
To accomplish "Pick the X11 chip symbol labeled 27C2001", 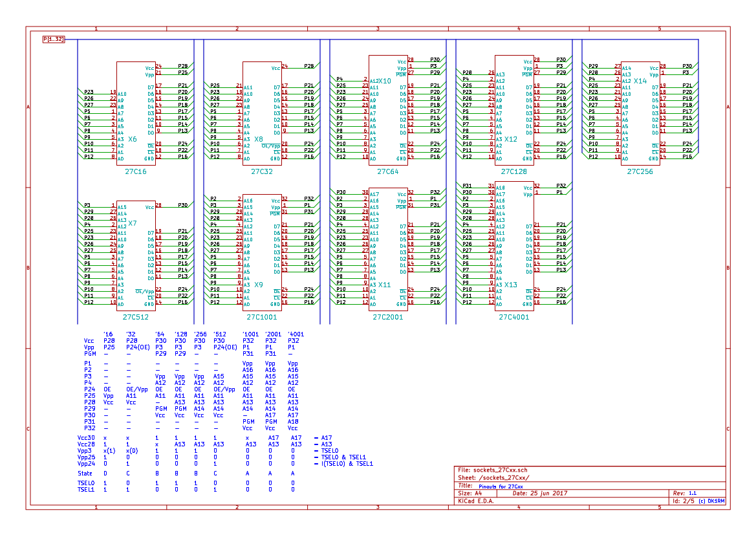I will tap(388, 249).
